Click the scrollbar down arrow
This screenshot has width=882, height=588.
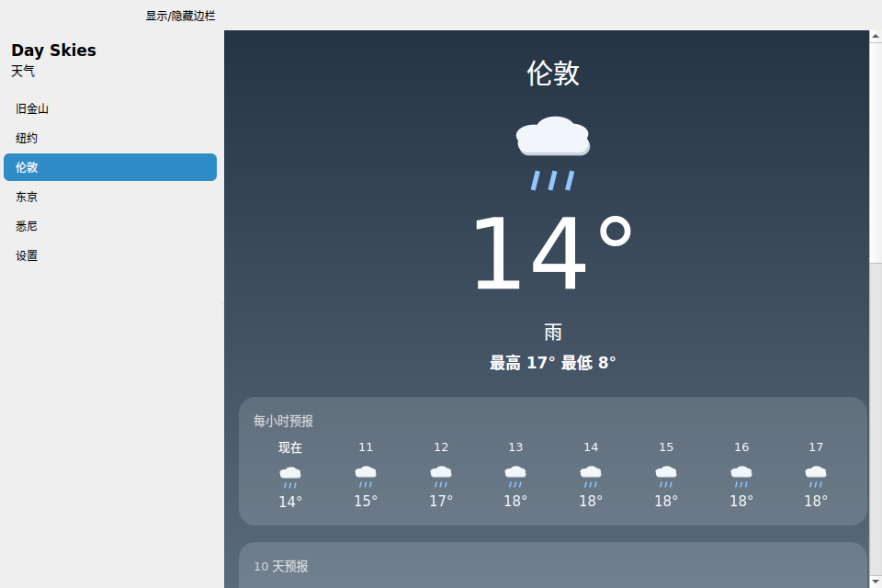click(876, 582)
